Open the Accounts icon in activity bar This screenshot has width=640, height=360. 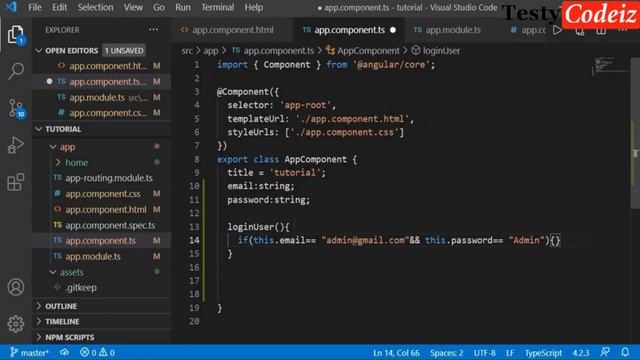tap(16, 287)
